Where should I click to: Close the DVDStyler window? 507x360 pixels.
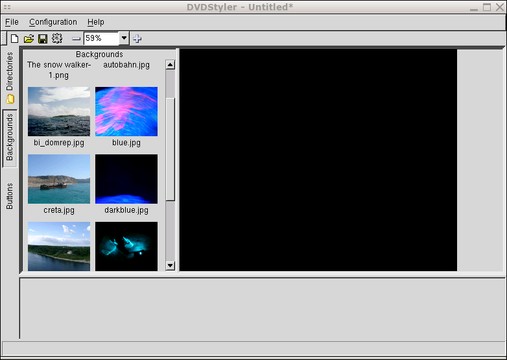500,7
